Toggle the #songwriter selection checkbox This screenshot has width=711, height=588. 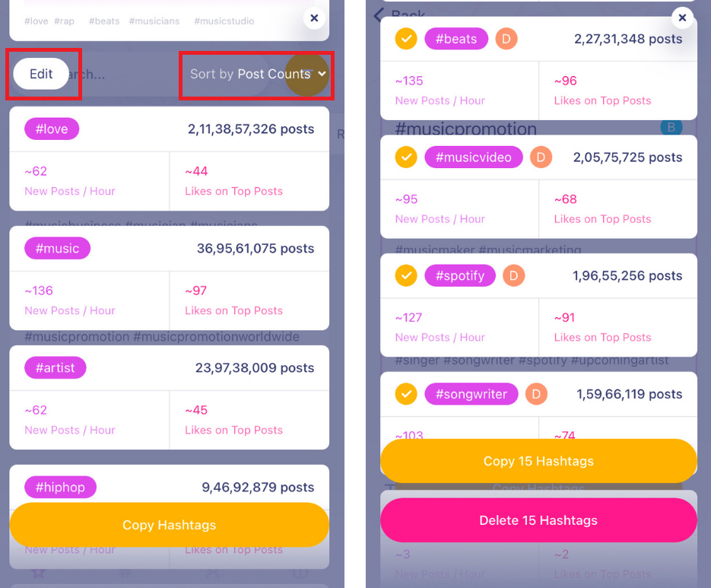coord(407,394)
